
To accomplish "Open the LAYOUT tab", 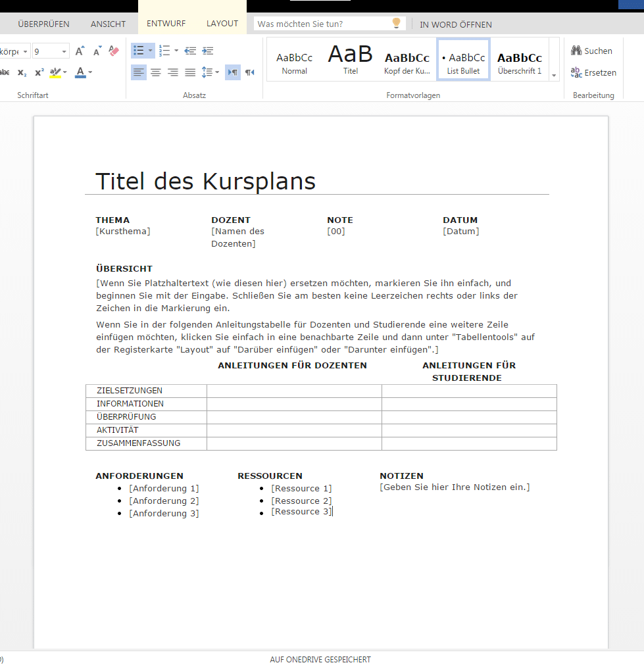I will 222,24.
